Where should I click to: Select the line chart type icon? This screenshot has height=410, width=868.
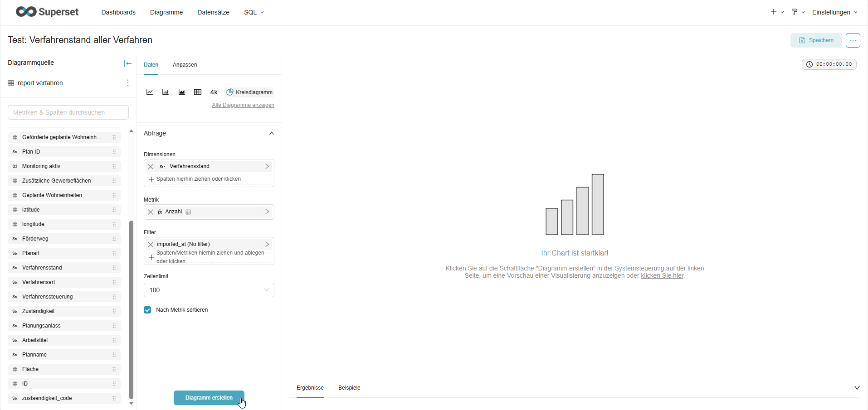[150, 92]
